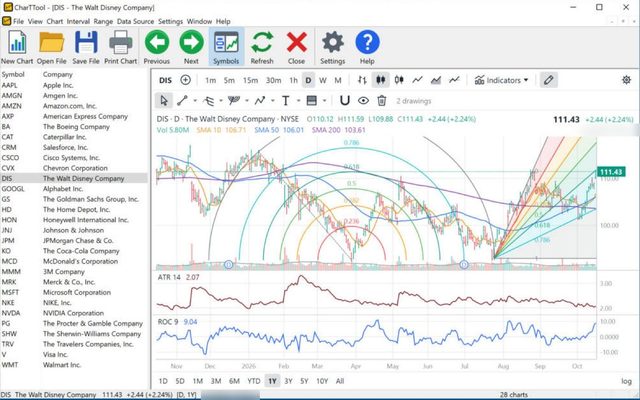Screen dimensions: 640x400
Task: Open the View menu
Action: pyautogui.click(x=35, y=21)
